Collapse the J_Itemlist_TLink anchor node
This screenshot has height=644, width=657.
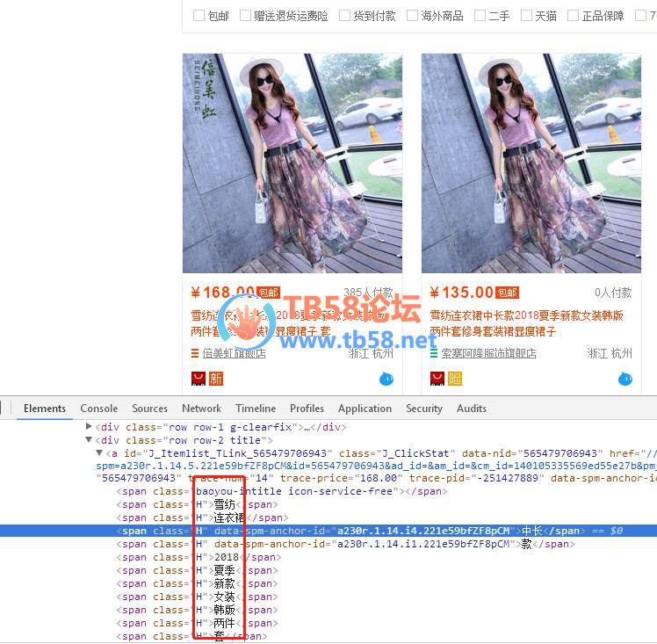pos(99,453)
